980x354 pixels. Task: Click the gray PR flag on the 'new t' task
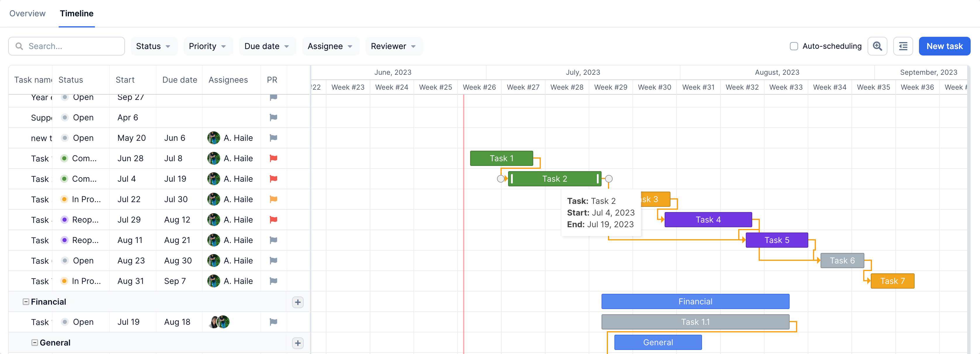point(273,138)
